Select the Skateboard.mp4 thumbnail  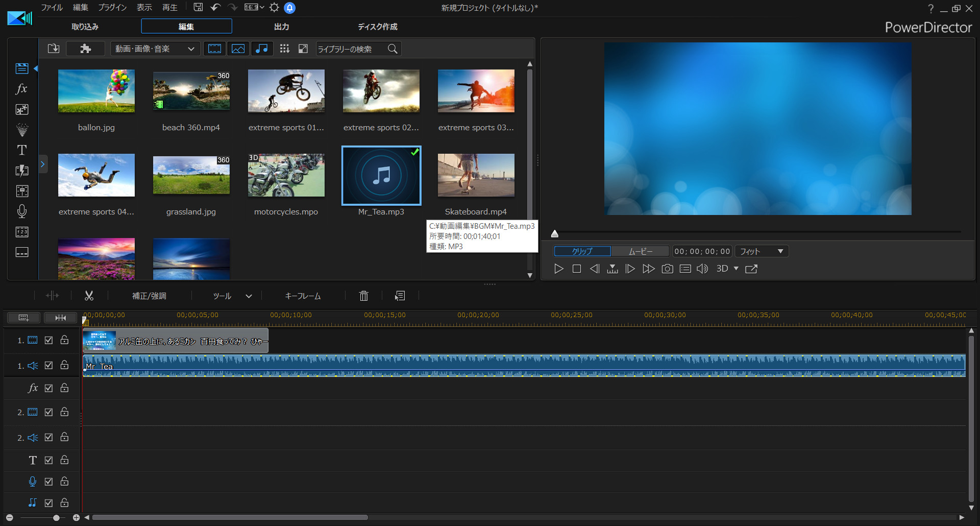click(476, 175)
